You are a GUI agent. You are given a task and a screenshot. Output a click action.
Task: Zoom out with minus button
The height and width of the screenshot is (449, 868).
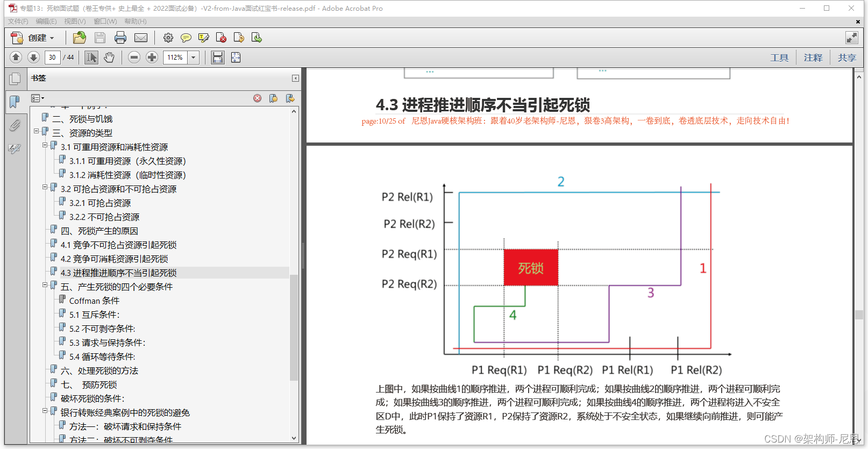(x=134, y=57)
